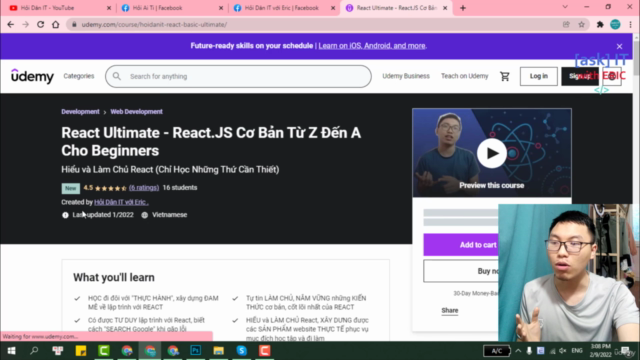Go to the Development breadcrumb
Screen dimensions: 640x360
tap(80, 111)
